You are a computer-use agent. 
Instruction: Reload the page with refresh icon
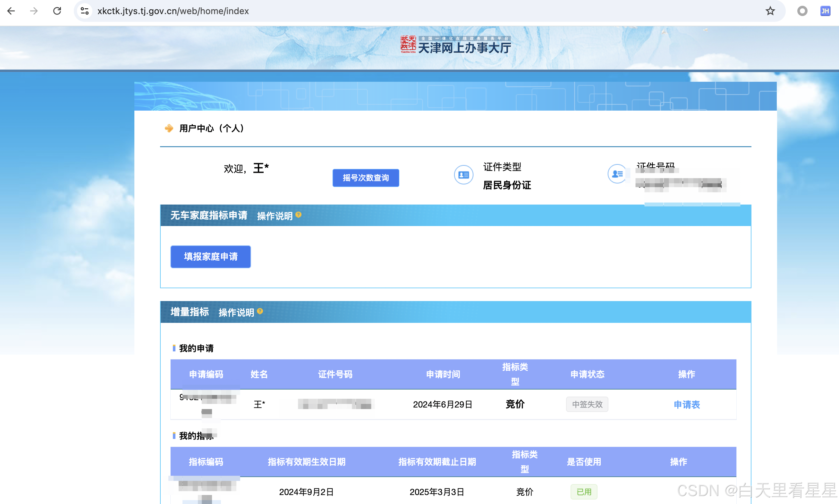pyautogui.click(x=57, y=11)
